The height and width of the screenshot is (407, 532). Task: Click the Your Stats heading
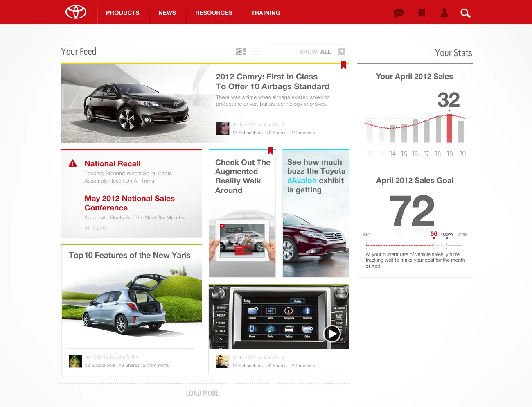(453, 53)
